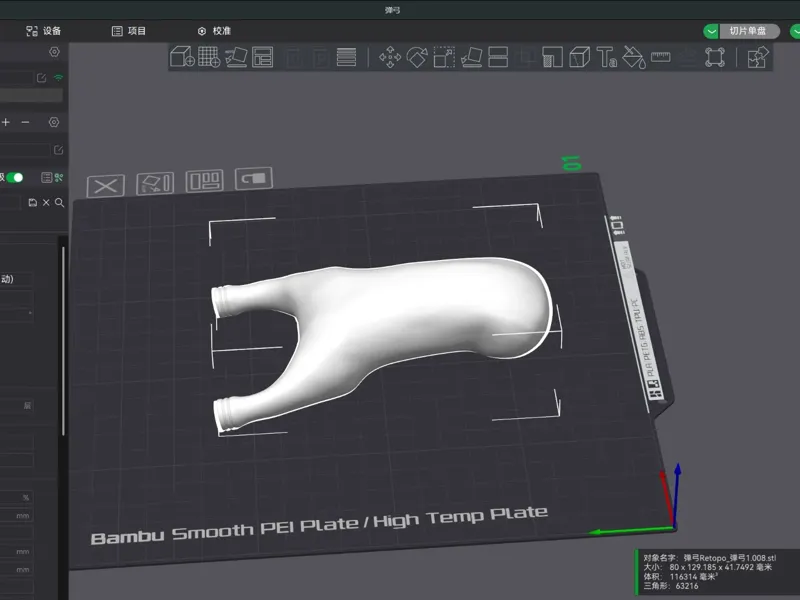Image resolution: width=800 pixels, height=600 pixels.
Task: Click the plate remove X icon
Action: (106, 186)
